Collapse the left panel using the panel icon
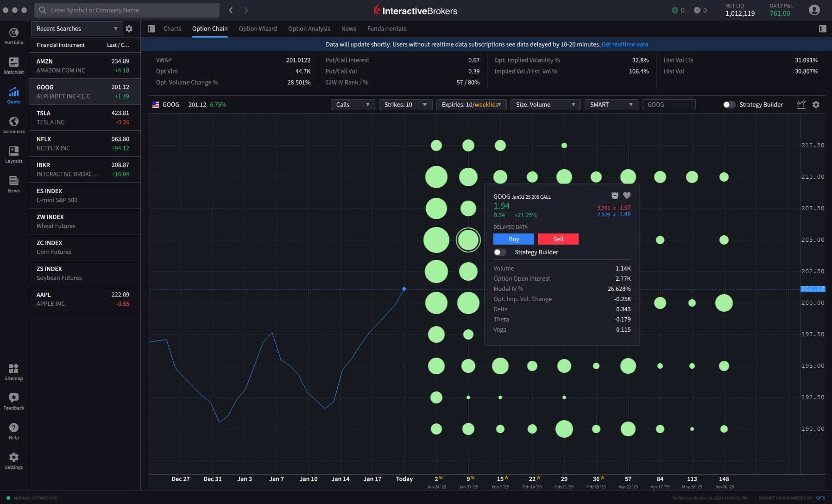This screenshot has height=504, width=832. pyautogui.click(x=151, y=28)
